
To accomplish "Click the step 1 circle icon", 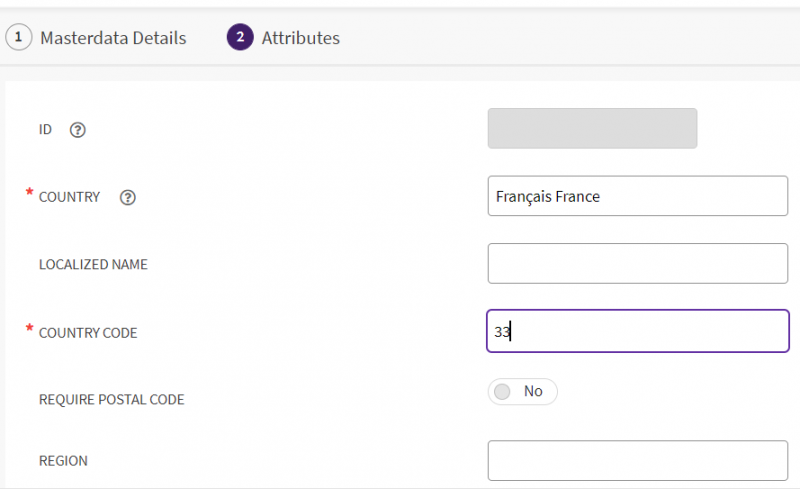I will [17, 38].
